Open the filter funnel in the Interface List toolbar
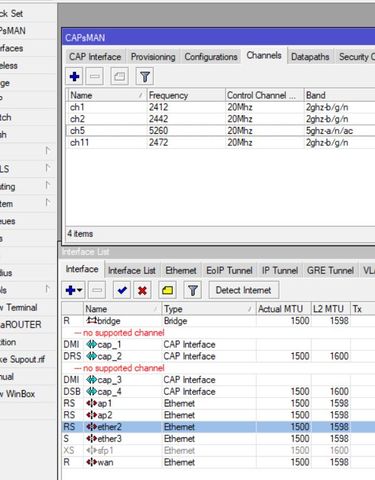The image size is (375, 480). click(x=193, y=290)
